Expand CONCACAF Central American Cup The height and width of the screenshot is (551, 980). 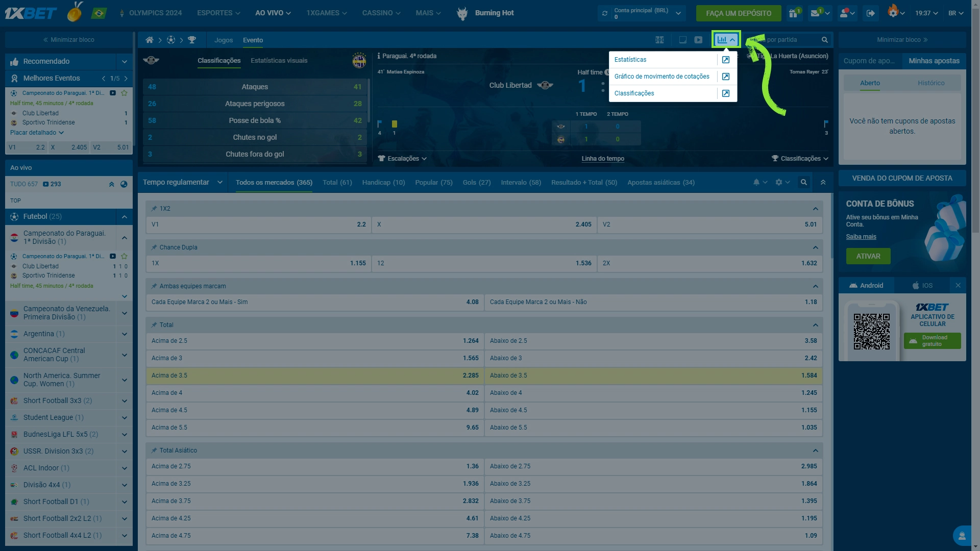124,355
